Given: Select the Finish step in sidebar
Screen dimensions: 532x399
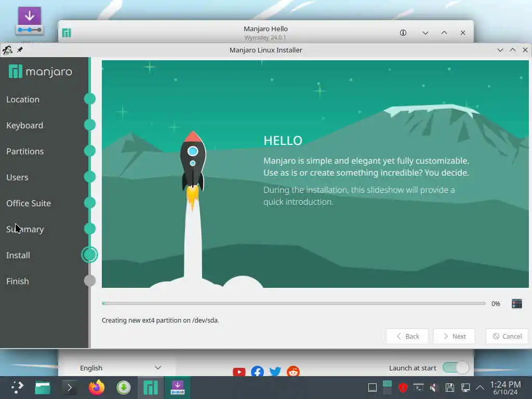Looking at the screenshot, I should pos(18,281).
